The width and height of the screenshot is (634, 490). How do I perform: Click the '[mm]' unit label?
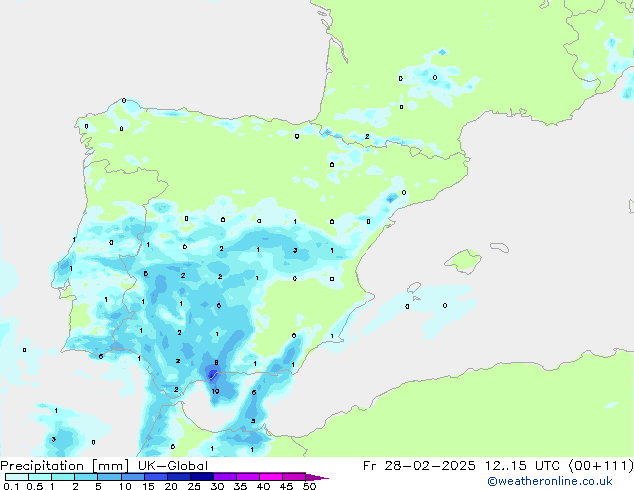pos(110,466)
